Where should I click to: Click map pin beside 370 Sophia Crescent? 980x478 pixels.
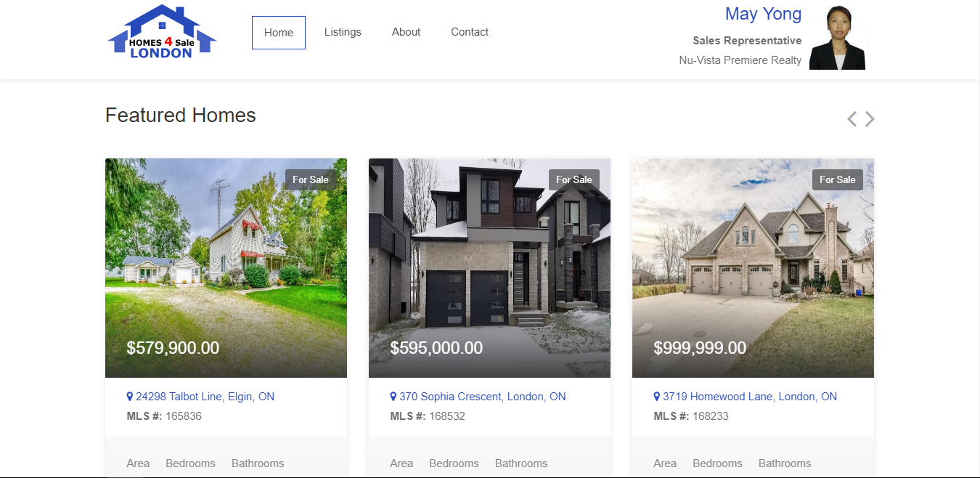tap(393, 397)
